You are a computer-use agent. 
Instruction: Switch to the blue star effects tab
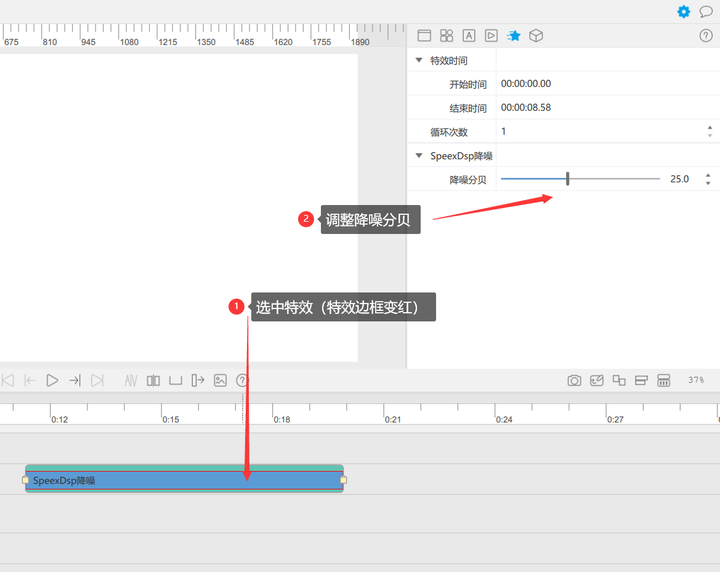(513, 35)
